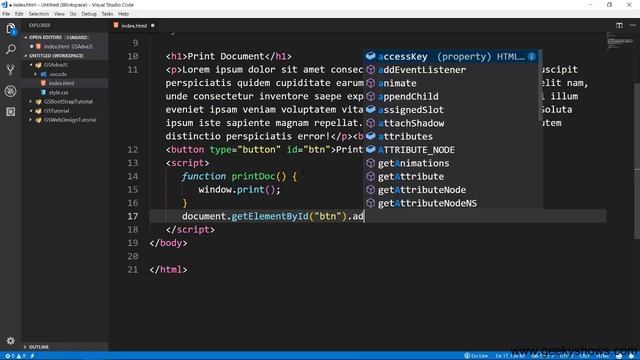The height and width of the screenshot is (360, 640).
Task: Click the property icon beside assignedSlot
Action: tap(371, 109)
